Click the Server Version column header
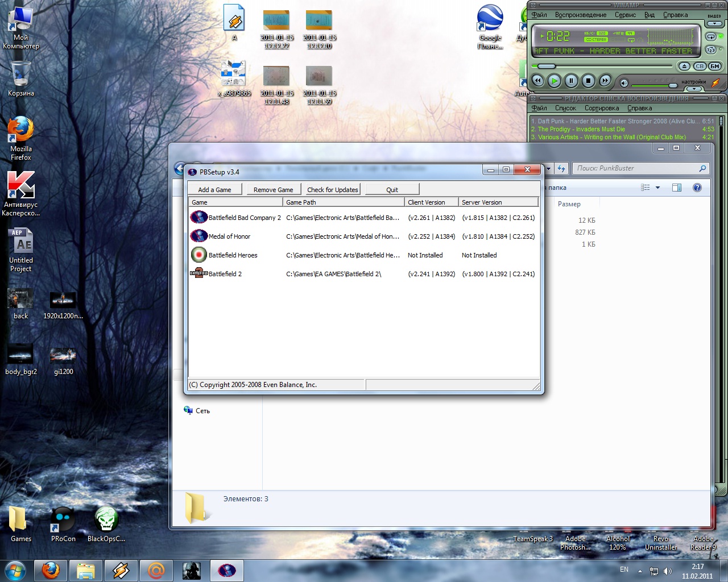The width and height of the screenshot is (728, 582). coord(498,202)
